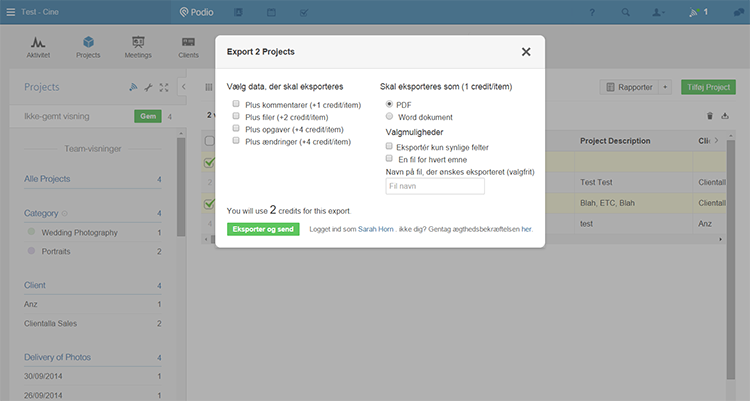Image resolution: width=750 pixels, height=401 pixels.
Task: Enable Plus kommentarer checkbox
Action: click(236, 104)
